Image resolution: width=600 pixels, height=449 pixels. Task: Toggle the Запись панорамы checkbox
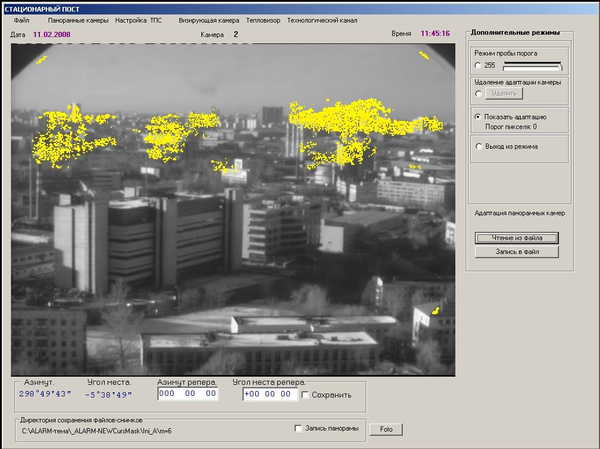(297, 429)
